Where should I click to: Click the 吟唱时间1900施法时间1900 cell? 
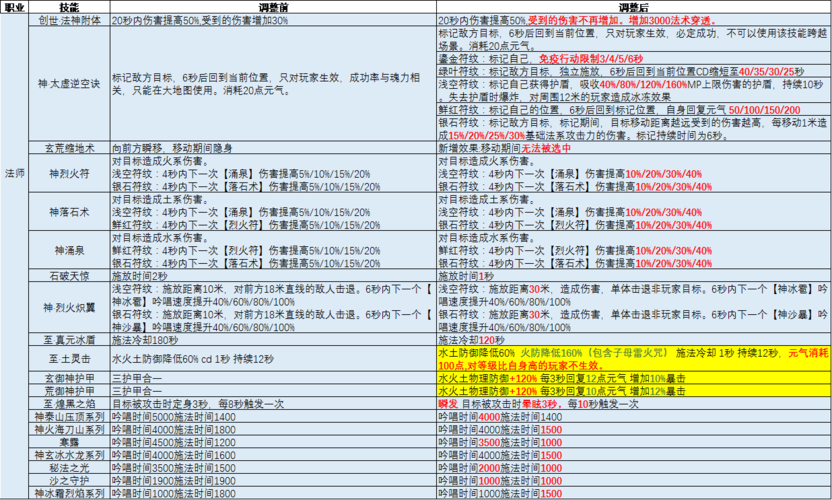273,480
